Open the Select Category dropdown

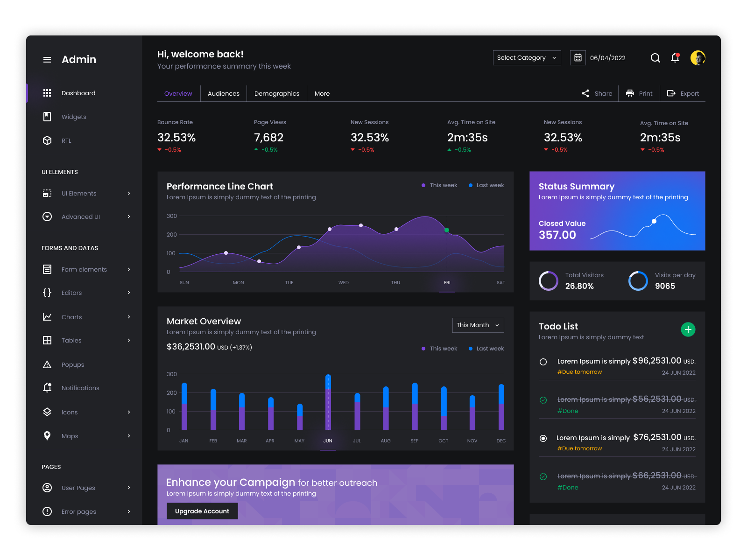click(x=527, y=57)
